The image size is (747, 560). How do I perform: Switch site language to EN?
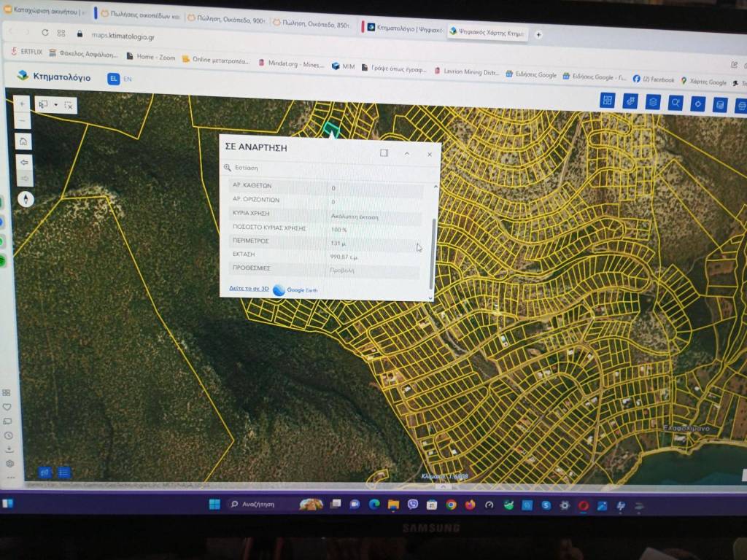click(x=128, y=79)
